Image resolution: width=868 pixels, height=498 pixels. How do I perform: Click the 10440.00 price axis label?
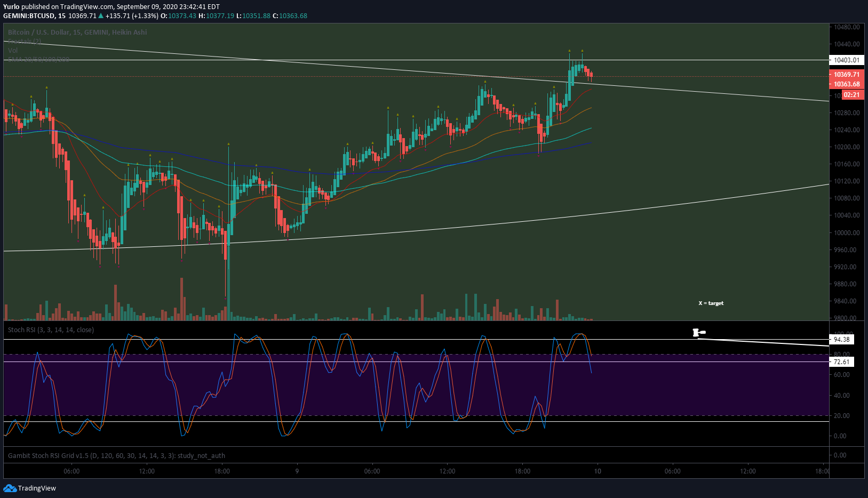click(847, 44)
